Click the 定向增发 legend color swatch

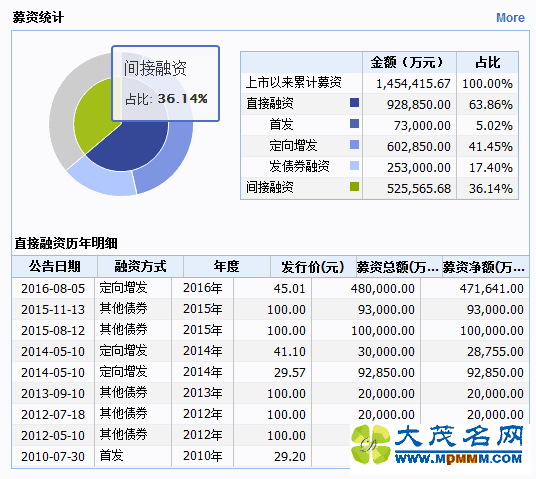(x=354, y=145)
